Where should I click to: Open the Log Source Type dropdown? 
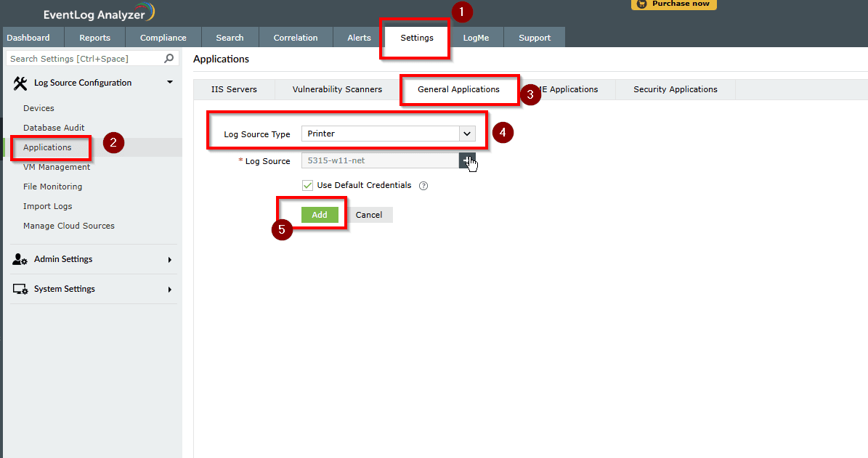coord(388,134)
